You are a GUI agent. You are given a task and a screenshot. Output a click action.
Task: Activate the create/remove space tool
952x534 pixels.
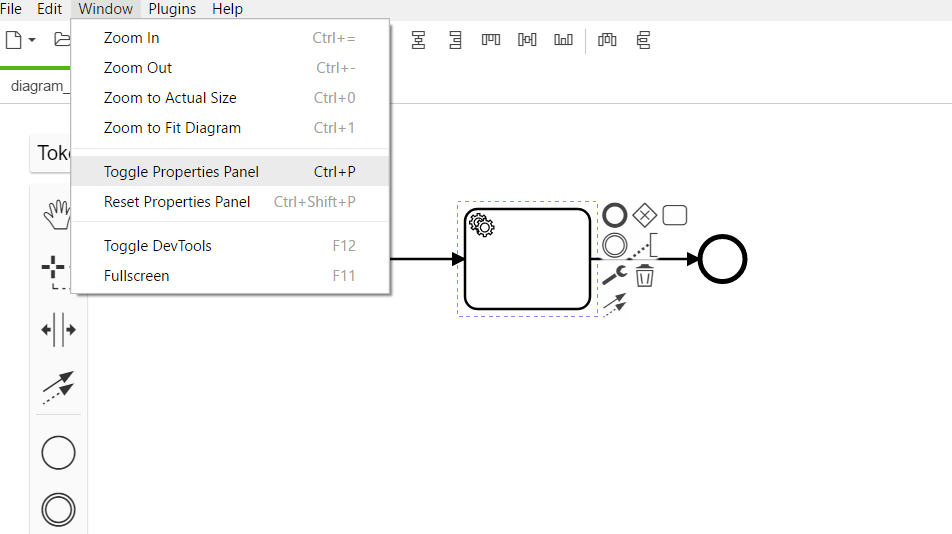(x=58, y=329)
